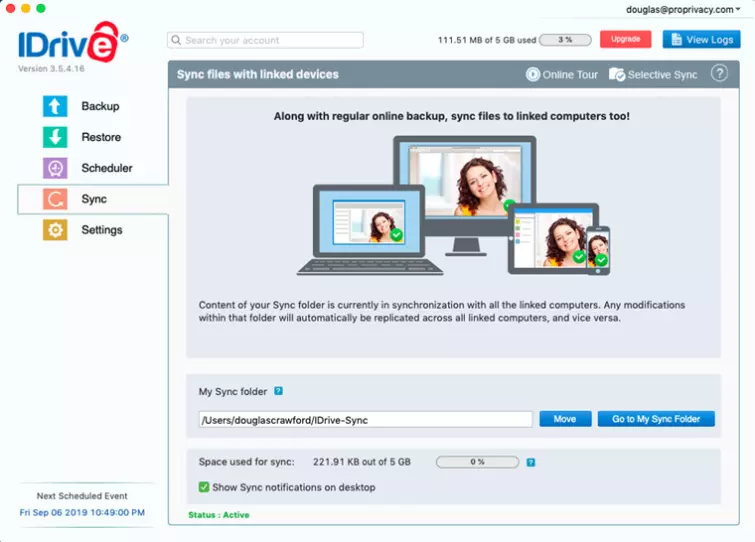Viewport: 755px width, 542px height.
Task: Click the IDrive logo
Action: (x=73, y=42)
